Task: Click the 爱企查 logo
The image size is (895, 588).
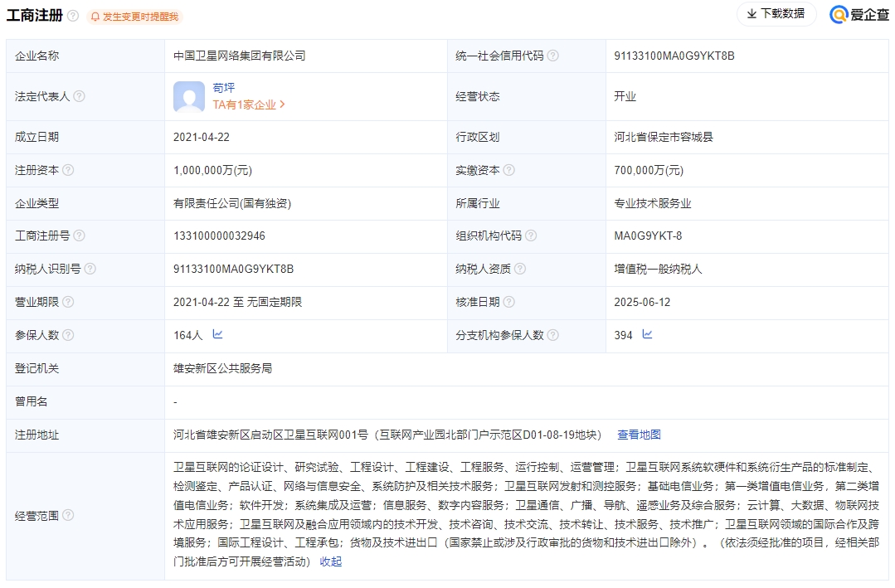Action: coord(859,14)
